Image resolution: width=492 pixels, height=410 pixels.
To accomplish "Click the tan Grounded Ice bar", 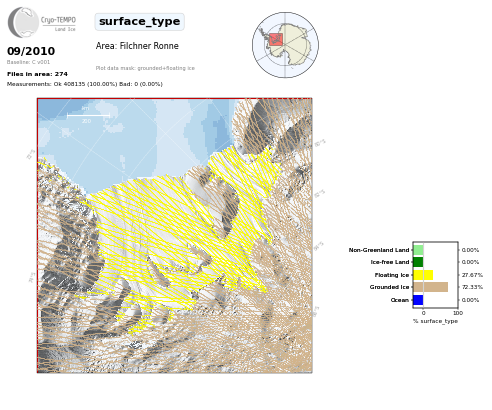I will click(x=431, y=287).
